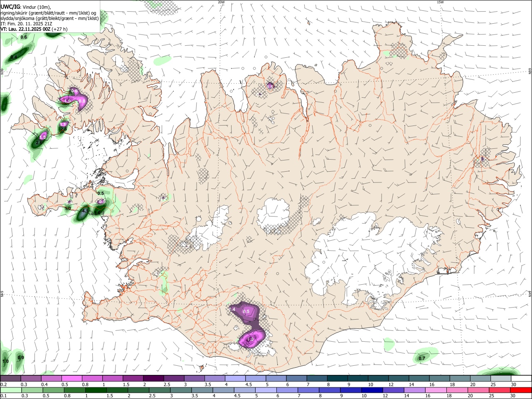Click the darkest purple swatch after 2 on top scale
This screenshot has width=532, height=399.
pyautogui.click(x=153, y=379)
